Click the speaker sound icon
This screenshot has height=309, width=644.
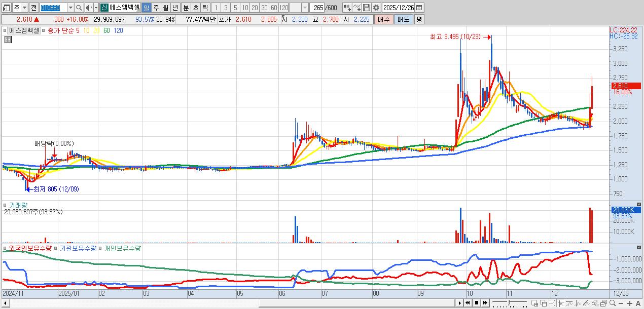(88, 8)
